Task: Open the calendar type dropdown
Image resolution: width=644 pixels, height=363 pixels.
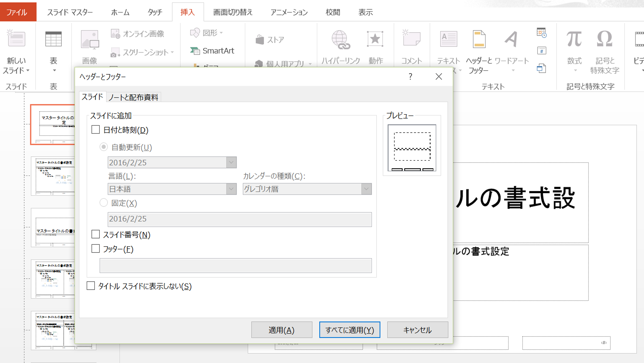Action: 366,189
